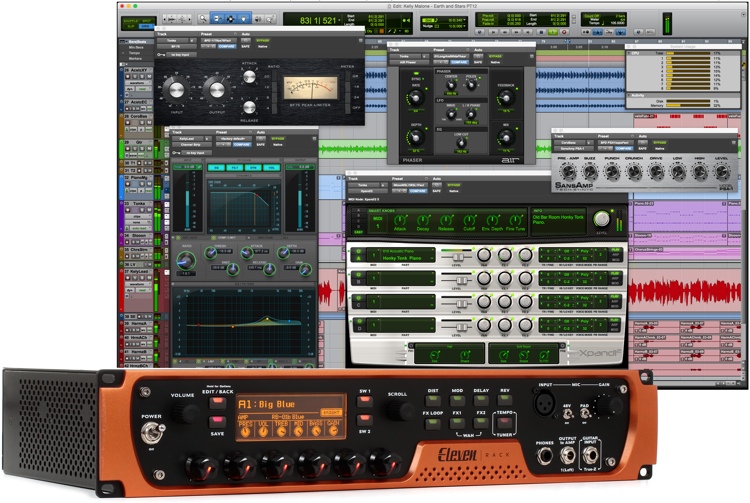Click the Channel Strip Ratio knob
Screen dimensions: 750x503
pos(186,261)
